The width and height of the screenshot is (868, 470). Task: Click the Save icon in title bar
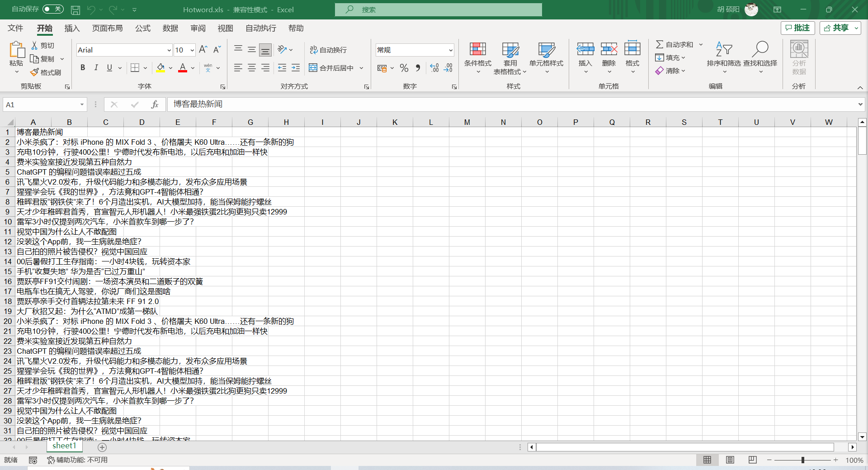pyautogui.click(x=75, y=9)
